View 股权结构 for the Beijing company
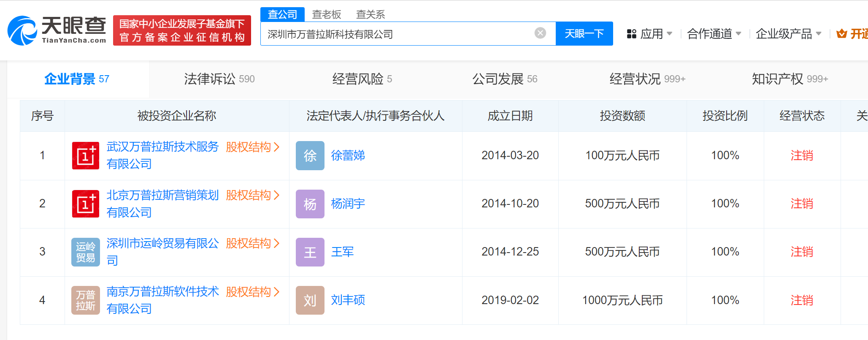This screenshot has width=868, height=340. tap(253, 195)
